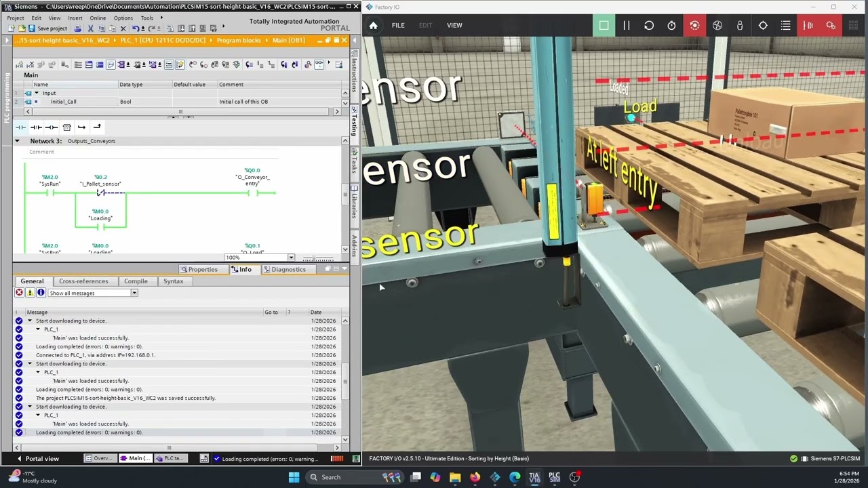Image resolution: width=868 pixels, height=488 pixels.
Task: Click Save project button
Action: click(x=47, y=28)
